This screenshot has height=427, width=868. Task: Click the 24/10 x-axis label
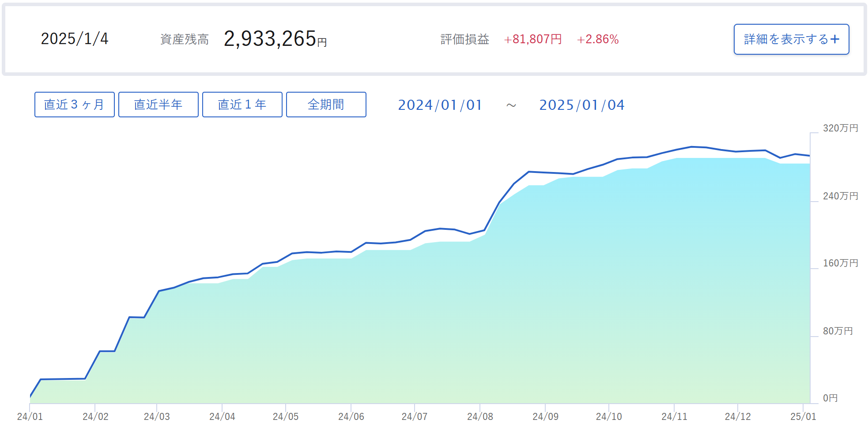(609, 416)
